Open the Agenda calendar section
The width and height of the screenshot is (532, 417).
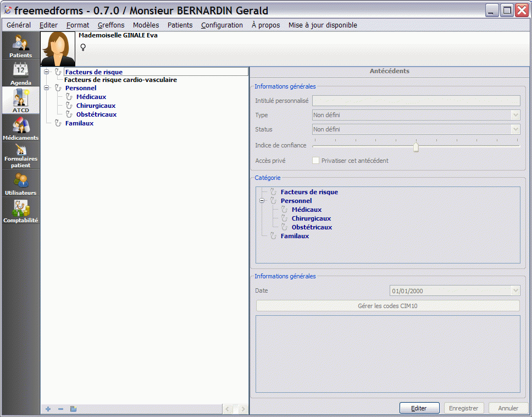(21, 73)
